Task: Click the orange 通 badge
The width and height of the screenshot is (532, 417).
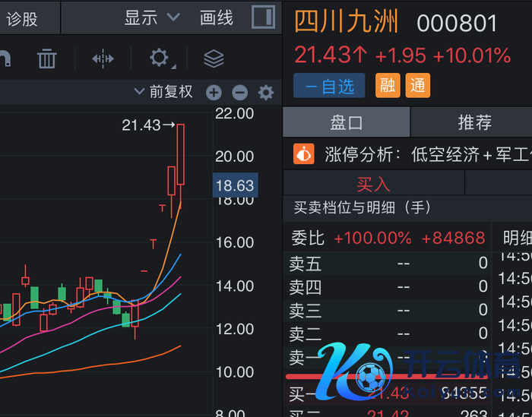Action: [418, 86]
